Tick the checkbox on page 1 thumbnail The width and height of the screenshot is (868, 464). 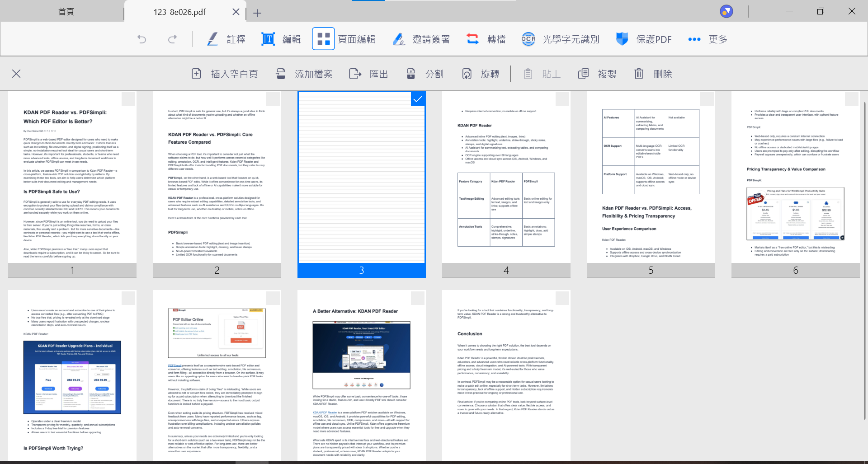point(128,99)
